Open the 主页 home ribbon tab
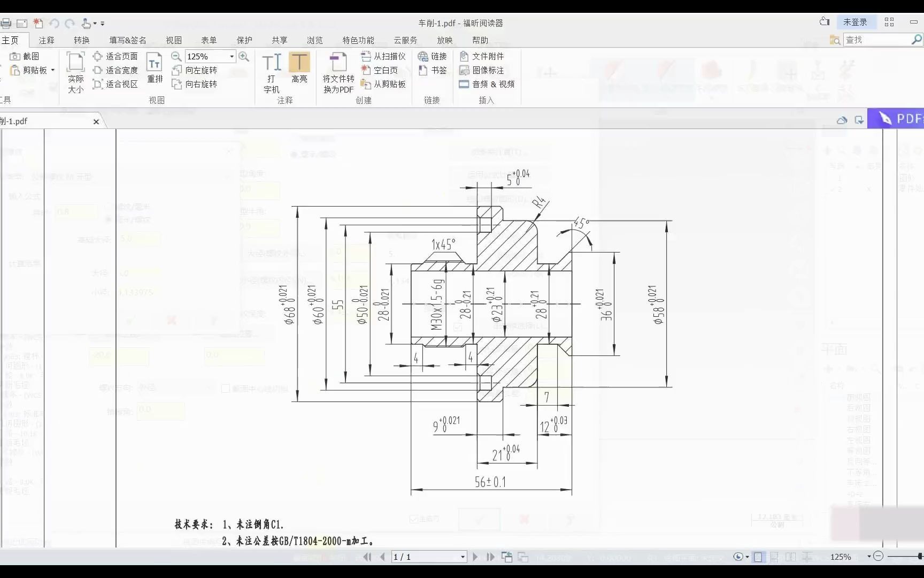The height and width of the screenshot is (578, 924). coord(10,40)
